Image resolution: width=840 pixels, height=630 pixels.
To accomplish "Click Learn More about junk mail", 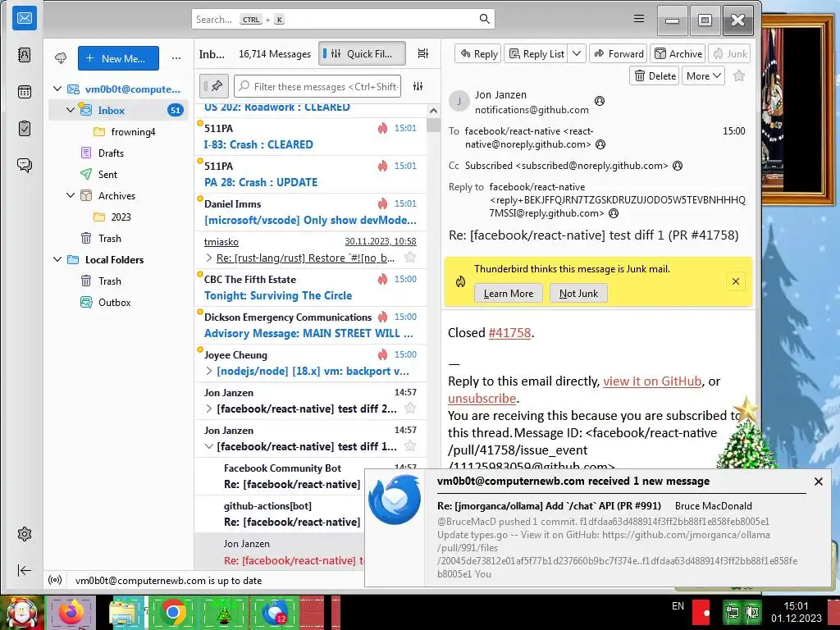I will 509,293.
